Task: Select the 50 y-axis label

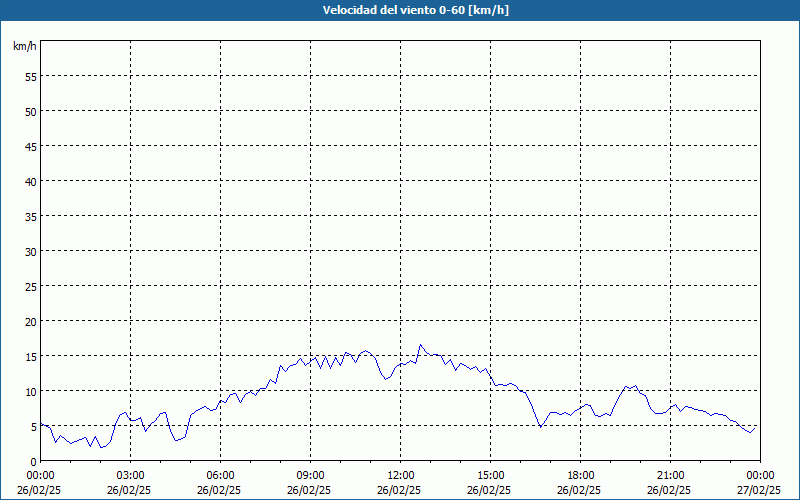Action: pos(31,112)
